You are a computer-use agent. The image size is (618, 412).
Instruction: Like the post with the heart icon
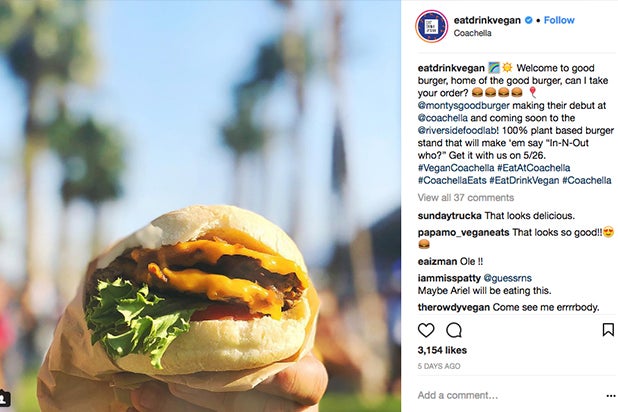coord(426,330)
